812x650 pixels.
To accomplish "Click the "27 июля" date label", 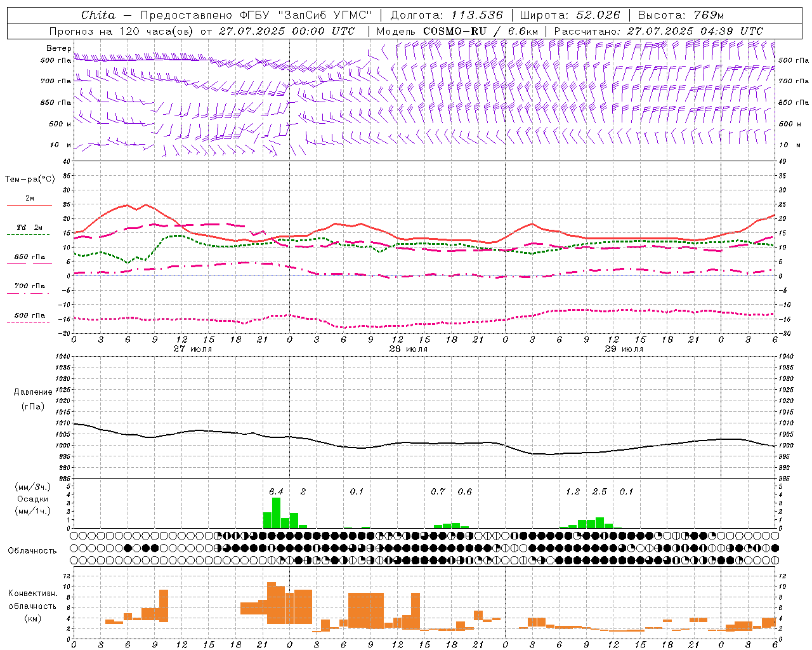I will pyautogui.click(x=193, y=349).
